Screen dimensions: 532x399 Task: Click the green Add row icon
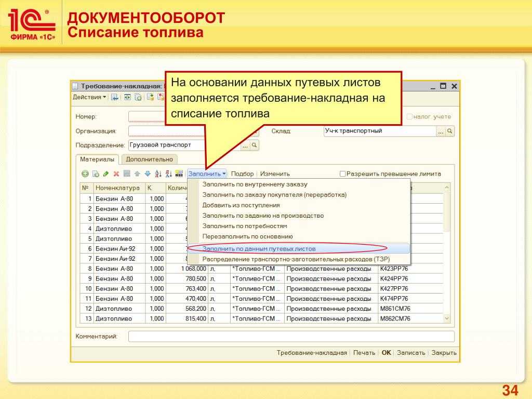pos(85,174)
